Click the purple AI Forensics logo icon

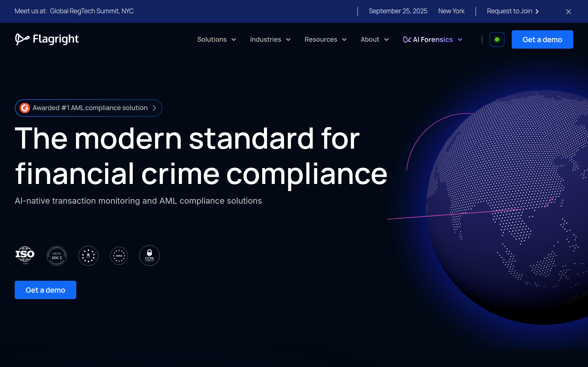pos(407,39)
